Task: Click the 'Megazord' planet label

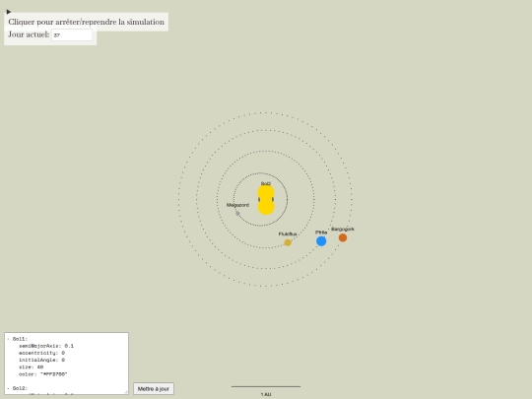Action: pos(237,205)
